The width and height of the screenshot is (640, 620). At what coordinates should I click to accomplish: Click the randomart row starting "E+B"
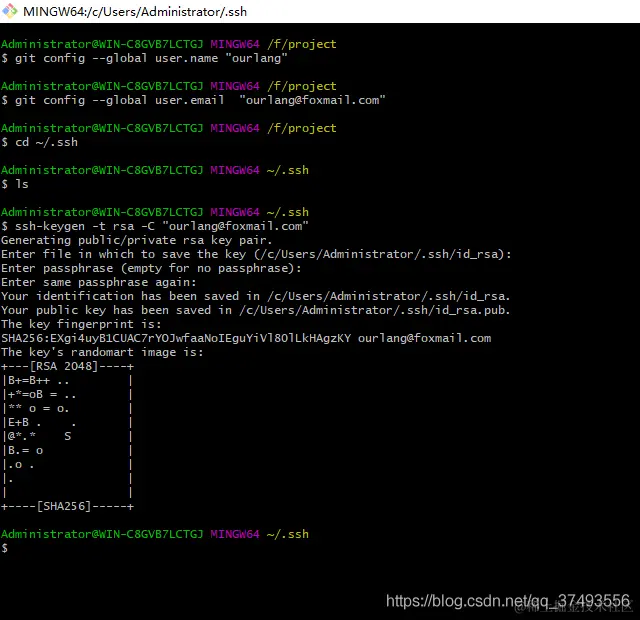click(x=67, y=422)
